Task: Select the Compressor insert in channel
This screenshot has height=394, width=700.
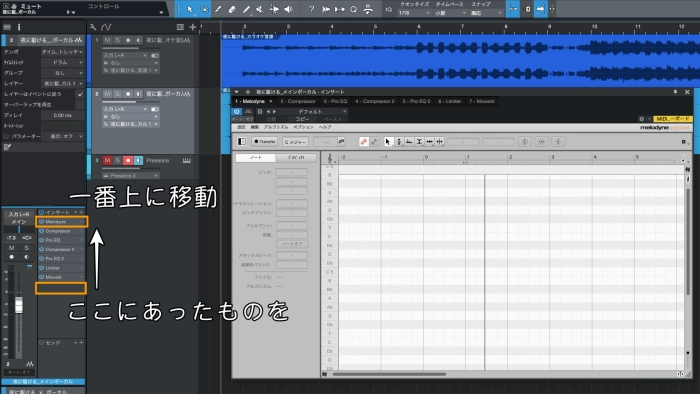Action: coord(61,231)
